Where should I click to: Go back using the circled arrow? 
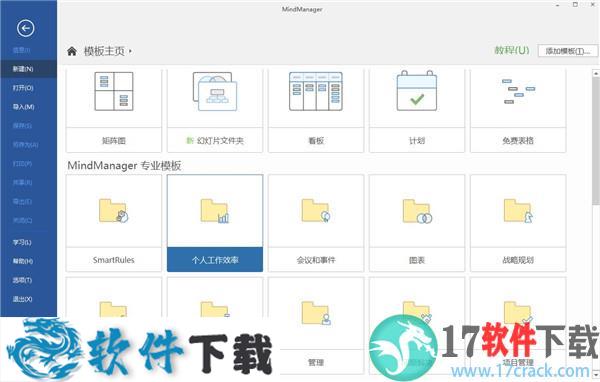tap(26, 28)
